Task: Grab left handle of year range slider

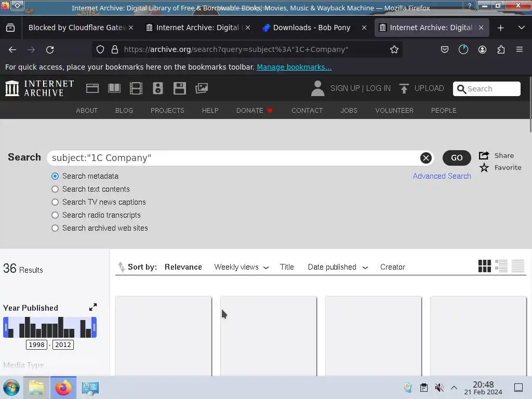Action: coord(5,327)
